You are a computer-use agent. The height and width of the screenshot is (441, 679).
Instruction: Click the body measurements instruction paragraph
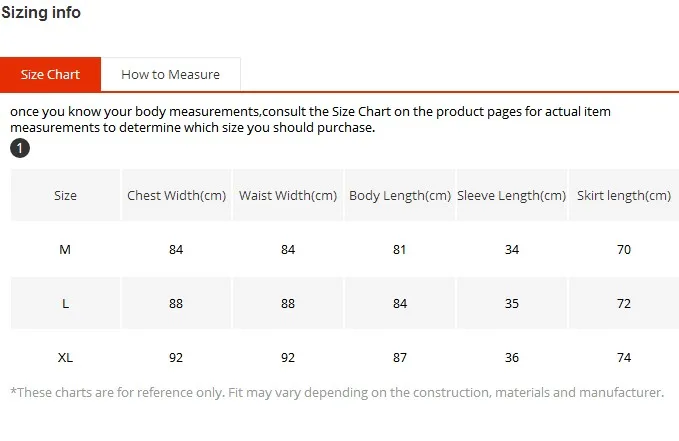310,120
